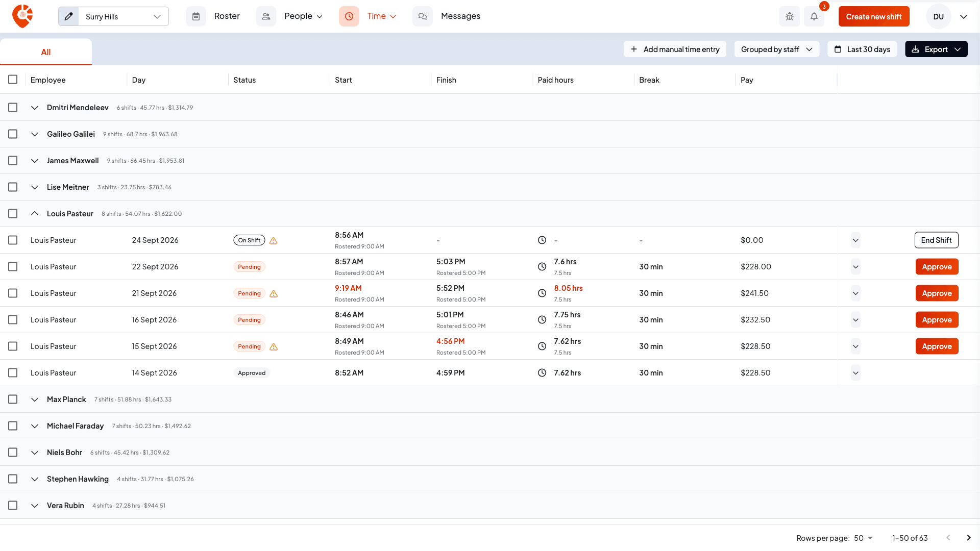Click warning icon on 15 Sept 2026 shift
980x551 pixels.
pyautogui.click(x=274, y=346)
